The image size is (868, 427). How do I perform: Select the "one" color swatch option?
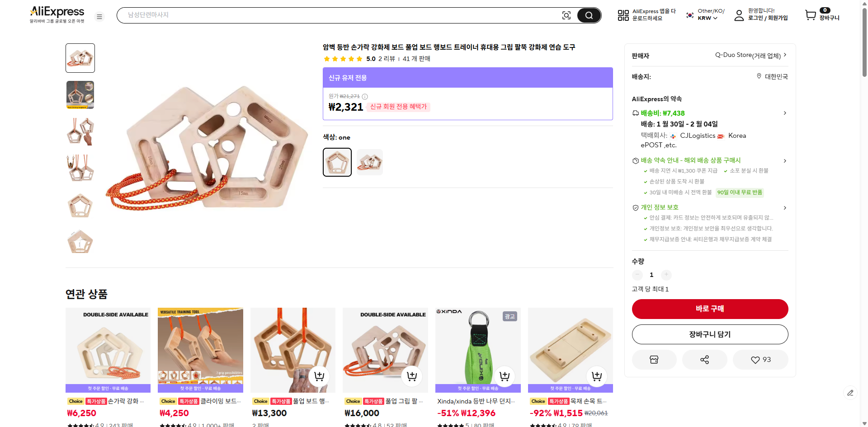pos(337,162)
